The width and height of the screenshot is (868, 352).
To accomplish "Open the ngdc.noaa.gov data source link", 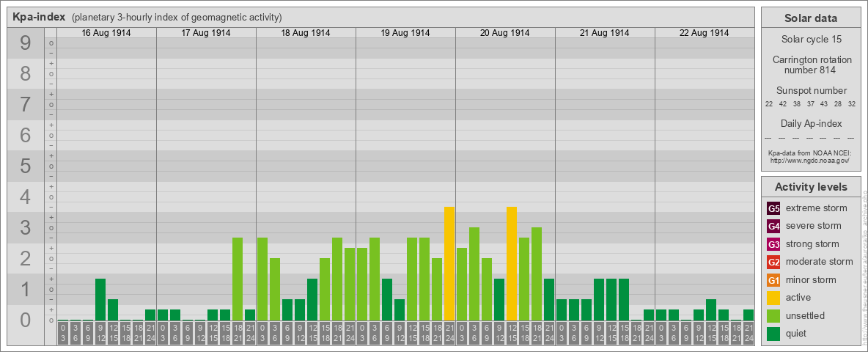I will pyautogui.click(x=810, y=160).
